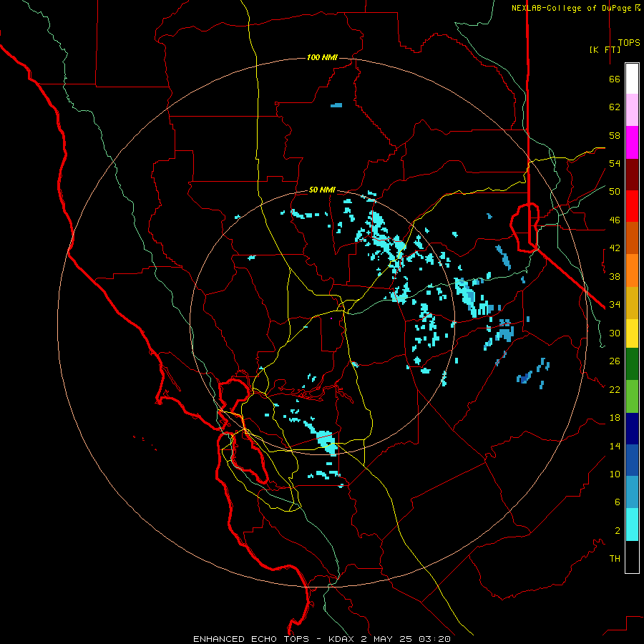This screenshot has height=644, width=644.
Task: Select the dark green legend swatch
Action: 632,364
